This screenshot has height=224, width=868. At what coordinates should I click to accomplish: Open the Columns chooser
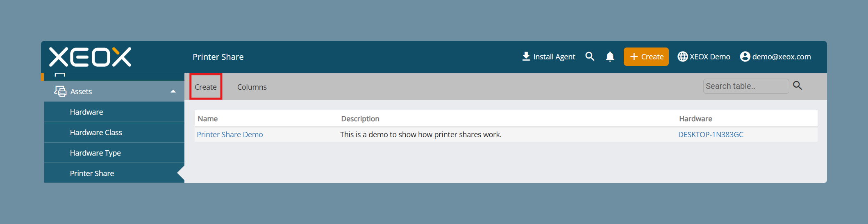tap(252, 87)
